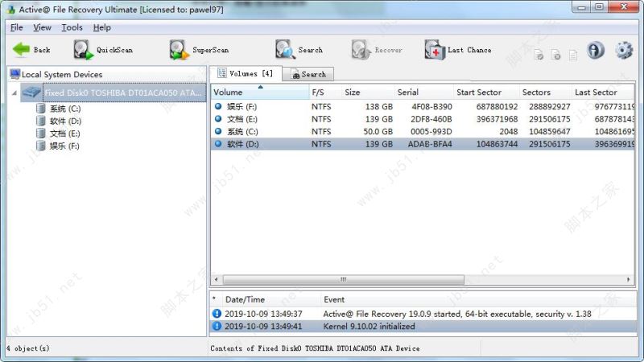Click serial 0005-993D cell
This screenshot has height=362, width=644.
431,132
